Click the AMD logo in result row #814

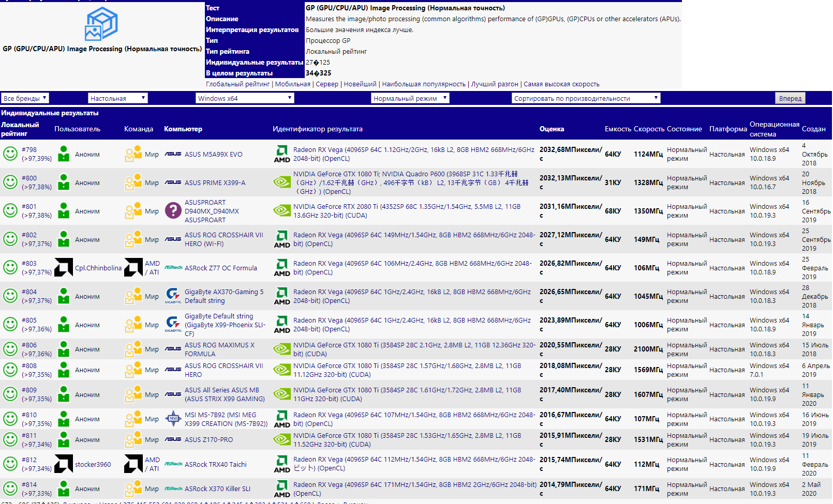282,488
